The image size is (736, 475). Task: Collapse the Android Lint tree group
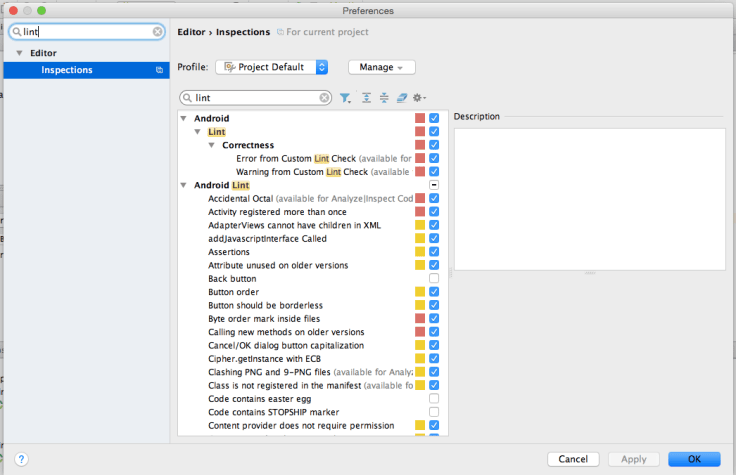pyautogui.click(x=183, y=185)
